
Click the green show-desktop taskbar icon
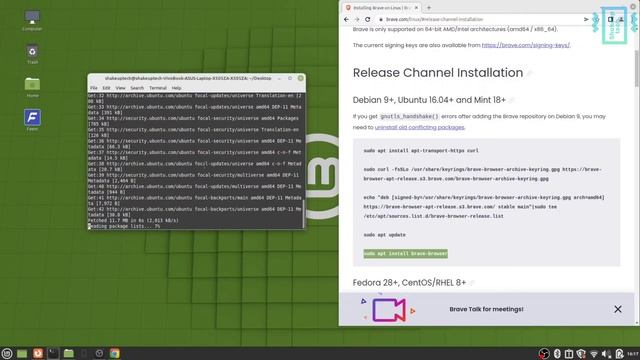[x=22, y=353]
